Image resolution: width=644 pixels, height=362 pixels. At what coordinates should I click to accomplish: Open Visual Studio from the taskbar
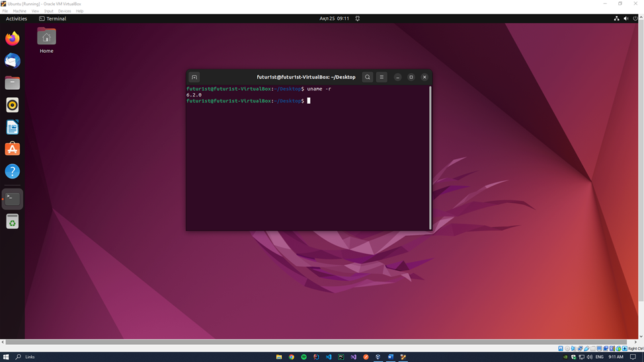(x=353, y=357)
